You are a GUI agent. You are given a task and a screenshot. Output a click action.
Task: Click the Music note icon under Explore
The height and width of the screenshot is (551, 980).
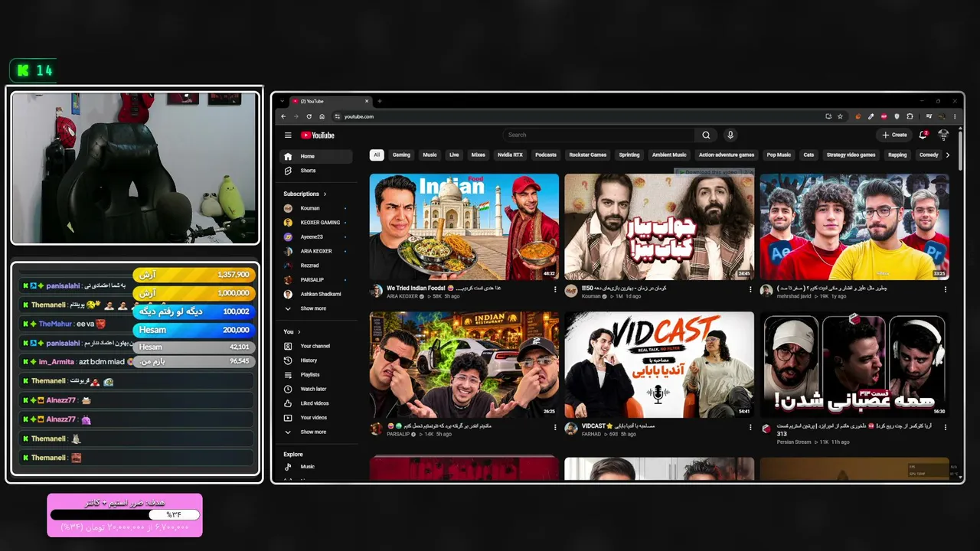coord(288,467)
